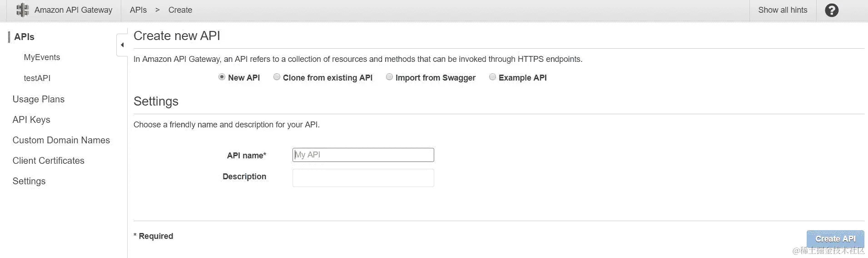Open the help question mark icon
The height and width of the screenshot is (258, 868).
coord(831,10)
